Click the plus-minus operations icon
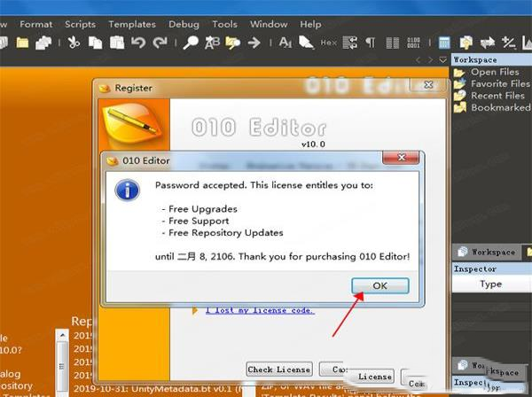 [x=509, y=43]
